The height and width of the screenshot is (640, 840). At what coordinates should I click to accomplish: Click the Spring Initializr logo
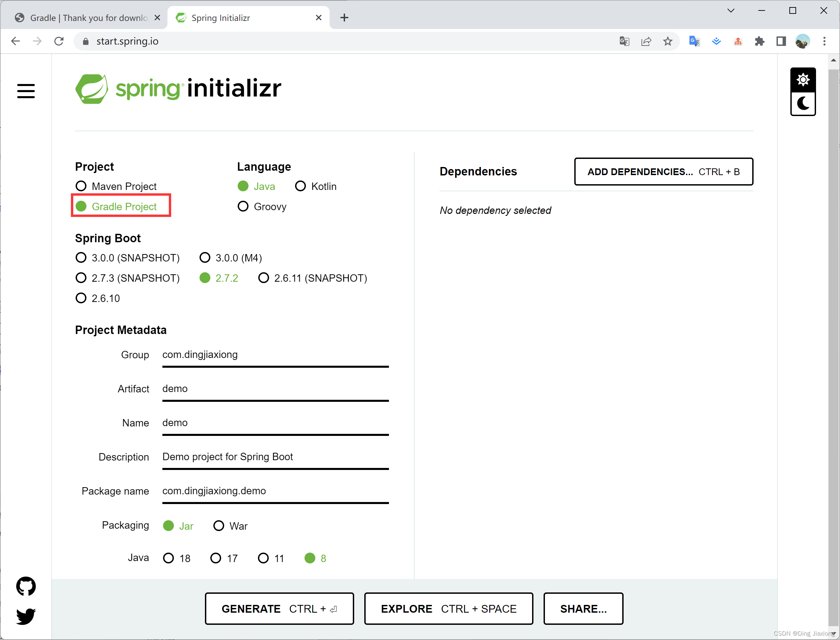click(x=178, y=88)
